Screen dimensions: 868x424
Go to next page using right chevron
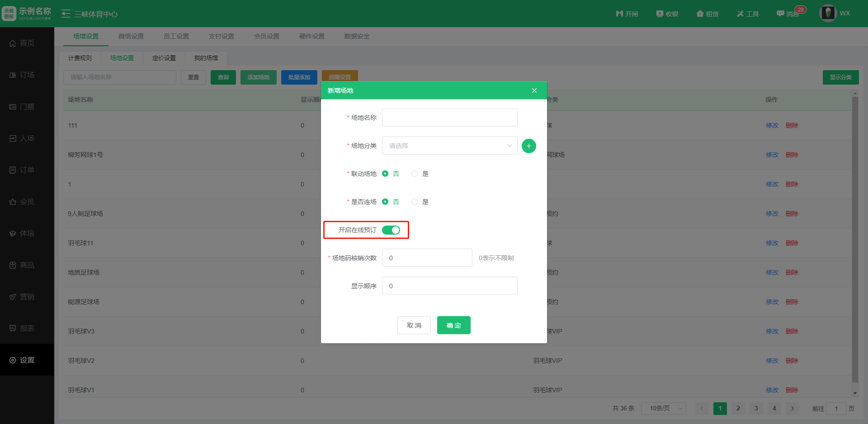click(792, 409)
